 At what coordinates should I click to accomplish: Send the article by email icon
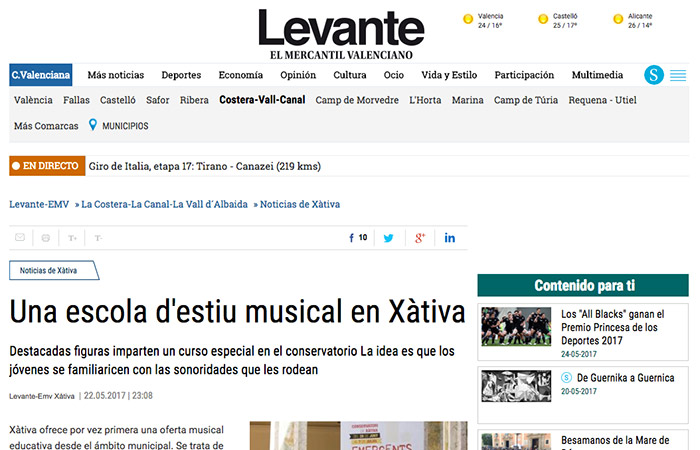20,238
